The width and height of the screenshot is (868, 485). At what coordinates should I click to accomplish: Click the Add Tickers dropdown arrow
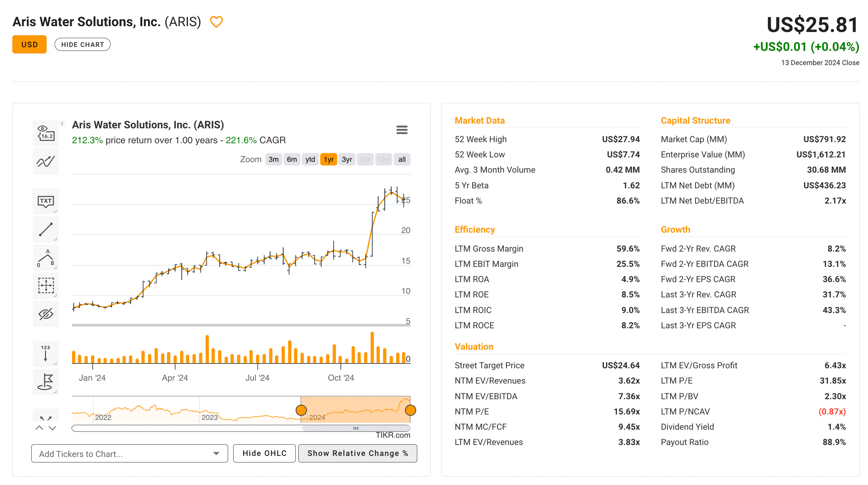216,453
